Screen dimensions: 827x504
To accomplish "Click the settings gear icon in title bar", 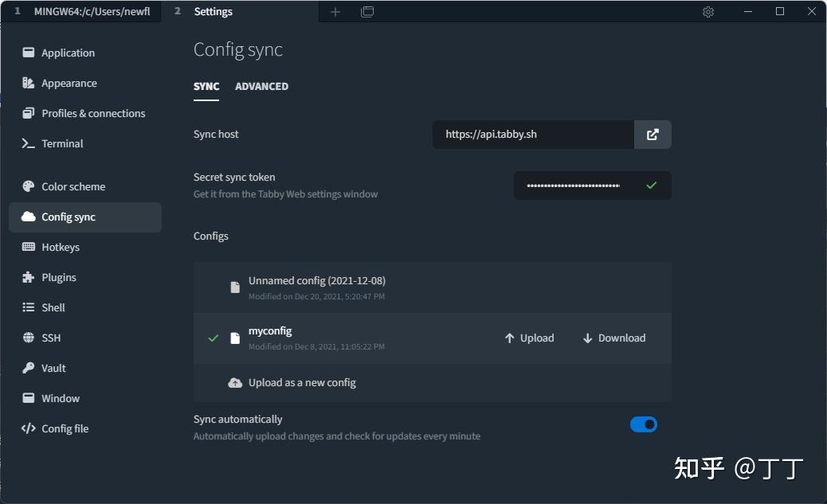I will pyautogui.click(x=708, y=12).
